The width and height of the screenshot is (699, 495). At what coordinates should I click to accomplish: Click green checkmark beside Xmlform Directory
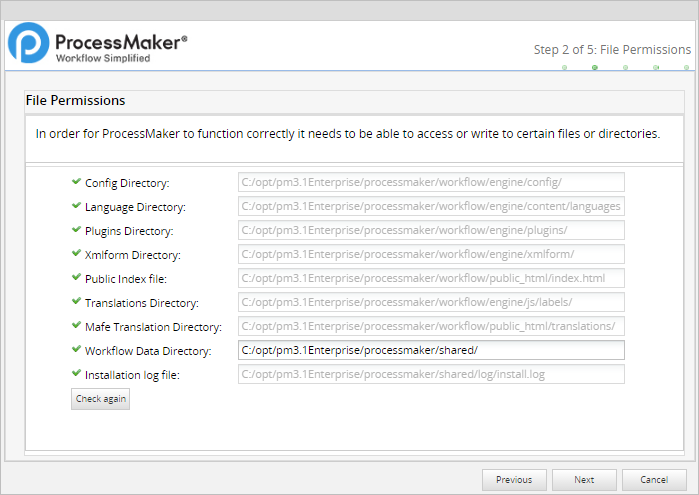[76, 254]
